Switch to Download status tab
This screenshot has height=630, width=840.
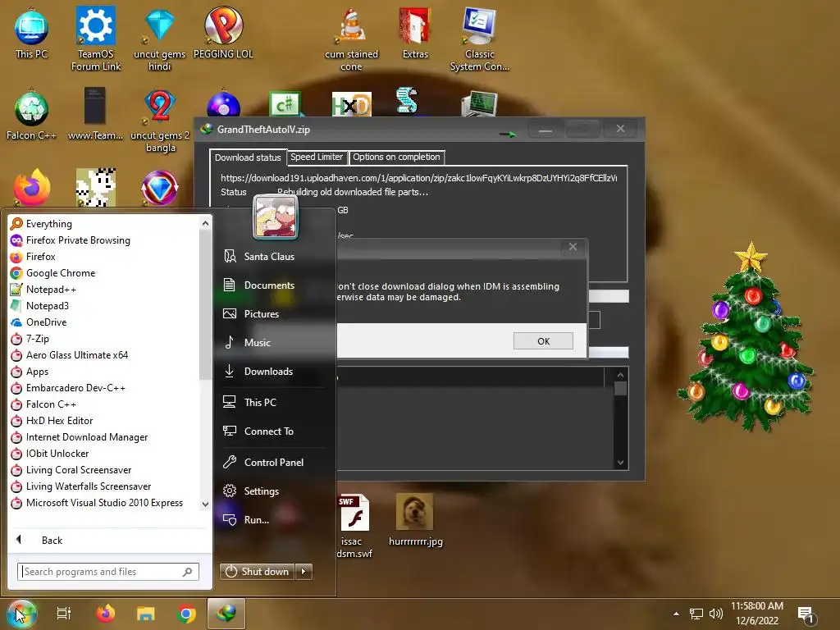248,157
